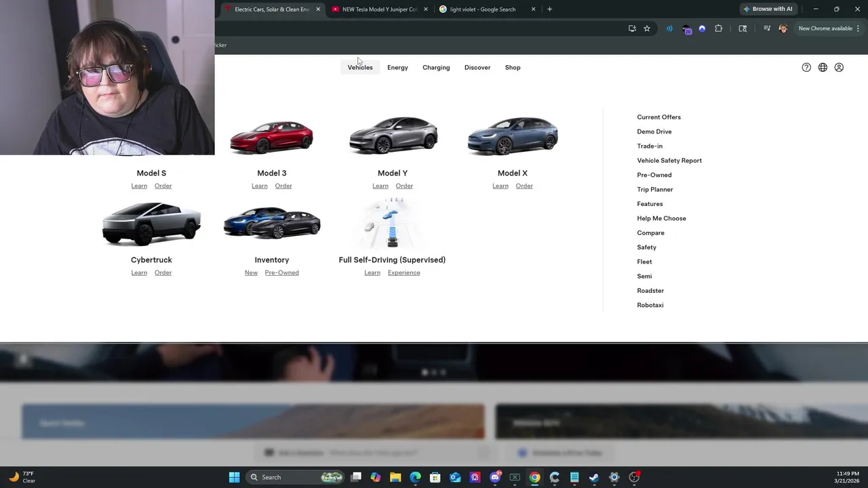The image size is (868, 488).
Task: Click Learn under Model S
Action: [139, 186]
